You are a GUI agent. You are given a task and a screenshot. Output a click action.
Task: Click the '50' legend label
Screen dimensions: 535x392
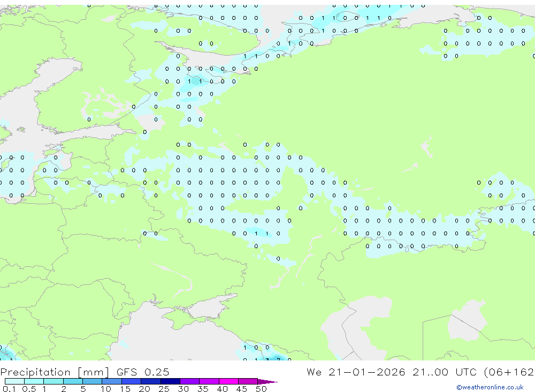click(261, 389)
